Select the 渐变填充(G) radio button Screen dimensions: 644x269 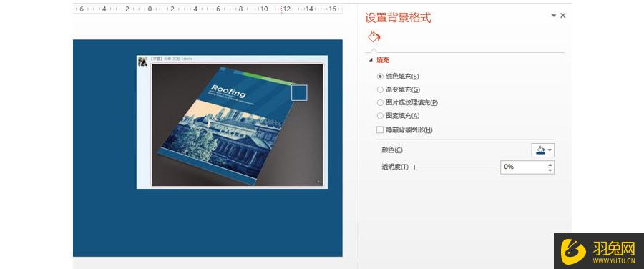coord(380,89)
